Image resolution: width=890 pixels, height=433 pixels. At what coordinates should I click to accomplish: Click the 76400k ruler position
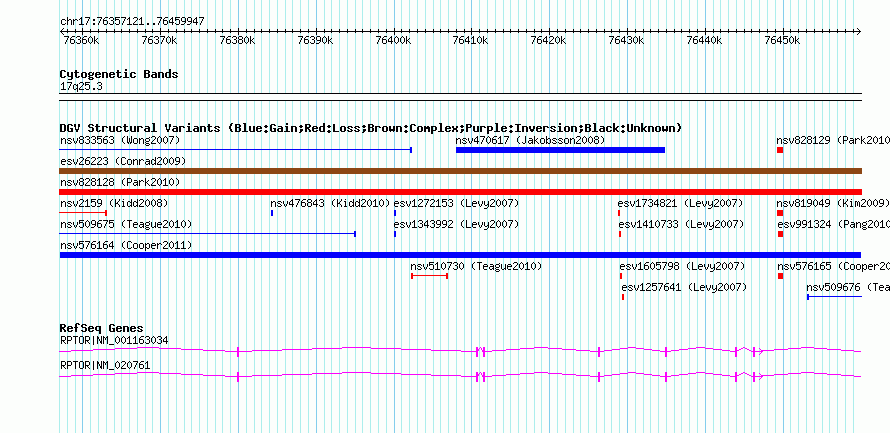click(393, 40)
